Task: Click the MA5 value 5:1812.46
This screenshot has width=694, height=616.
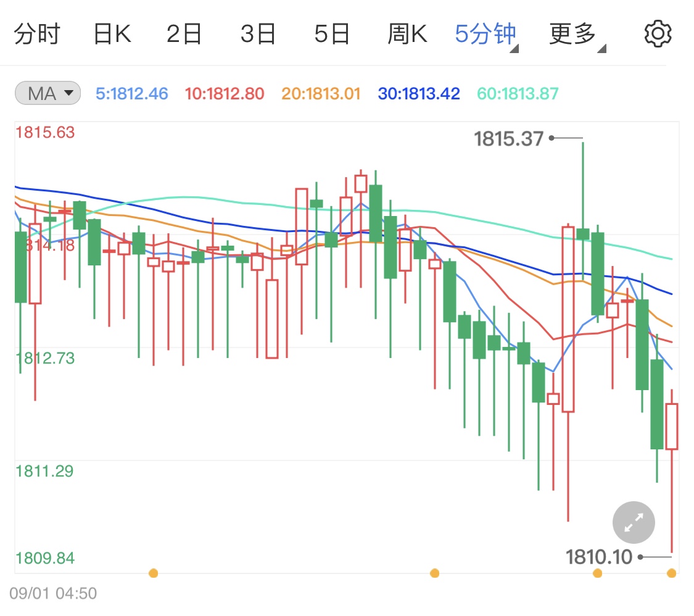Action: click(x=132, y=93)
